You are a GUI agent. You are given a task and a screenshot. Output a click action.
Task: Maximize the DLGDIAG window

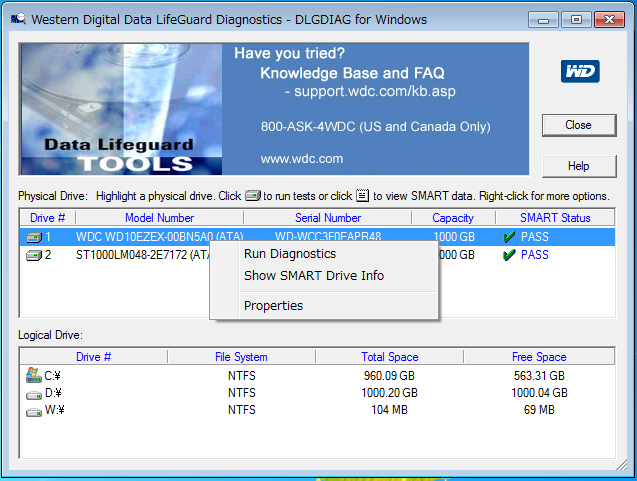pyautogui.click(x=576, y=20)
